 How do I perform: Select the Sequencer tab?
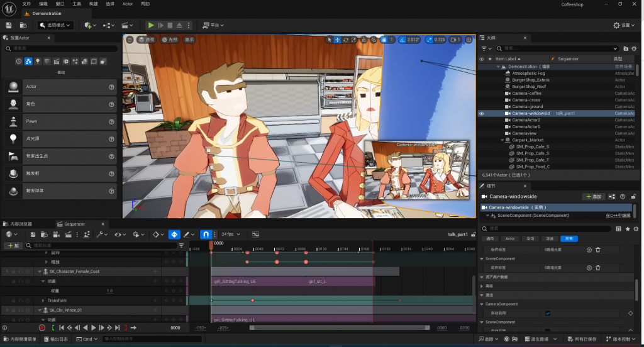coord(75,224)
